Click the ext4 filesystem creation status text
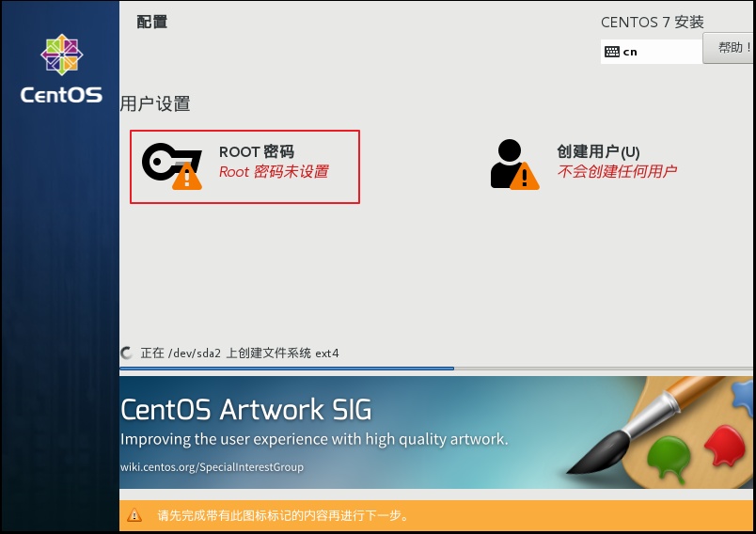 click(240, 353)
